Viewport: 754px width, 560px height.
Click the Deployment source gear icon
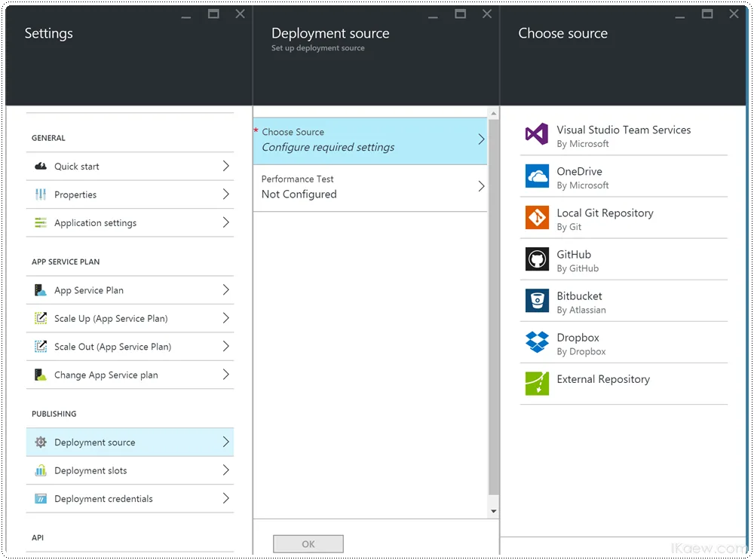point(41,442)
